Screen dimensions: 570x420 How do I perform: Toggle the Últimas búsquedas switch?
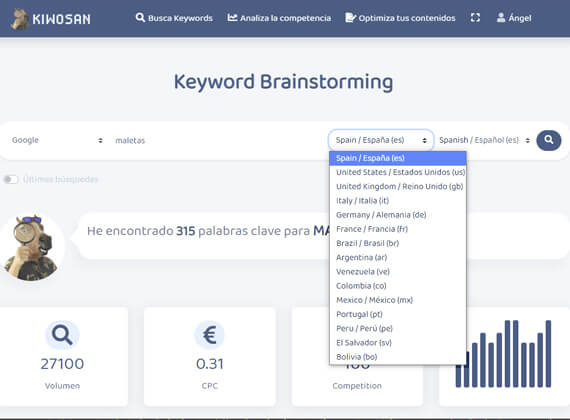tap(11, 179)
